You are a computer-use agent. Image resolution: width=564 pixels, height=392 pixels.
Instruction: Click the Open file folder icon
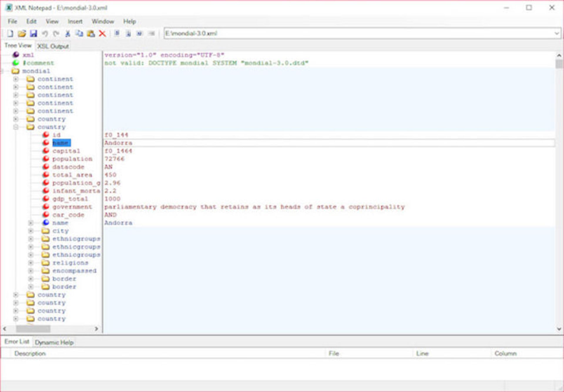pyautogui.click(x=22, y=33)
